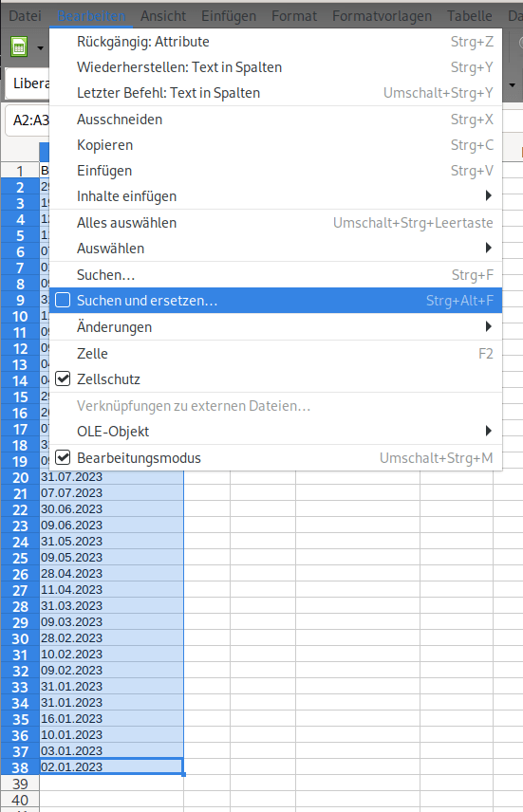The image size is (523, 812).
Task: Select Letzter Befehl: Text in Spalten
Action: pyautogui.click(x=276, y=93)
